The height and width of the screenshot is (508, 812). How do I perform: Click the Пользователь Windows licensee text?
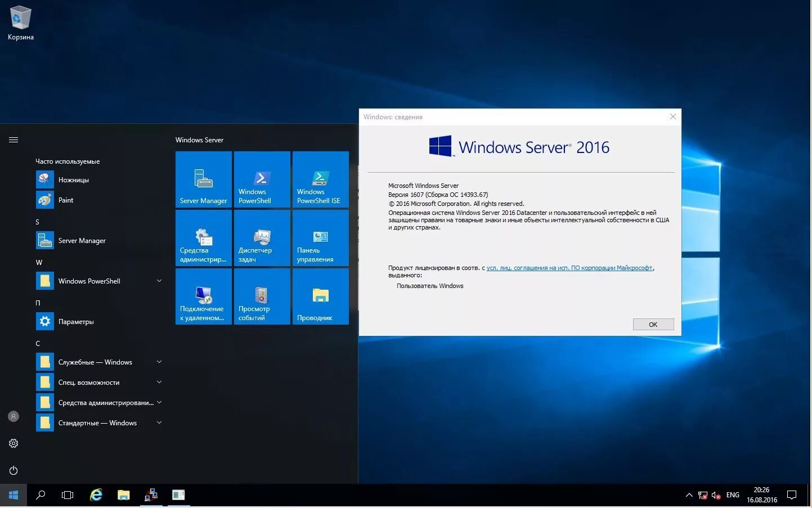point(430,286)
